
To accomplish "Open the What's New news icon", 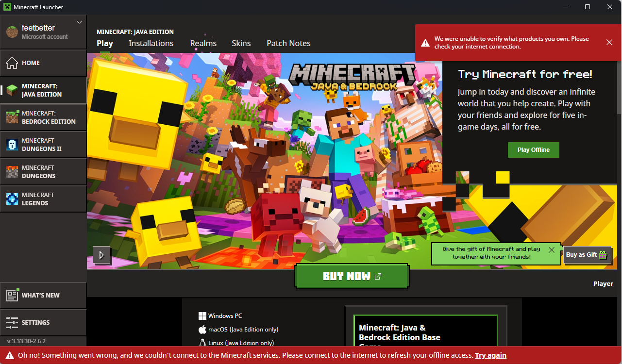I will 12,295.
